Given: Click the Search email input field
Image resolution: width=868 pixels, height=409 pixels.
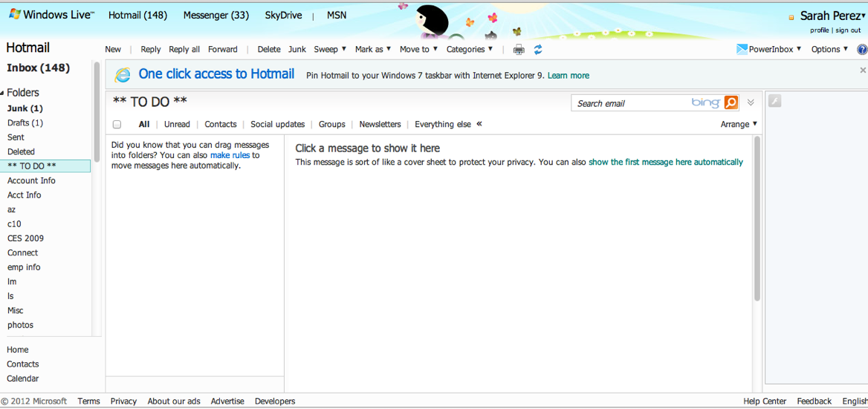Looking at the screenshot, I should pyautogui.click(x=631, y=102).
